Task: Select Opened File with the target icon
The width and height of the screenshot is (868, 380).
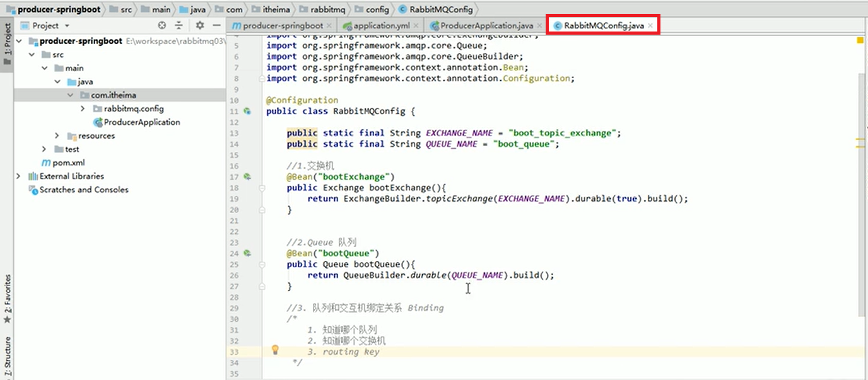Action: tap(161, 25)
